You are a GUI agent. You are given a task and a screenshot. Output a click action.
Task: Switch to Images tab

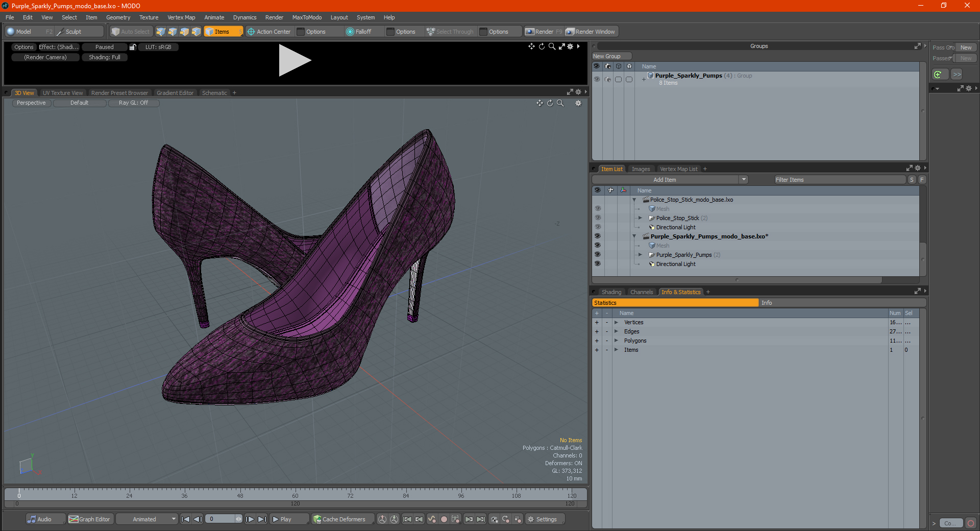coord(641,169)
